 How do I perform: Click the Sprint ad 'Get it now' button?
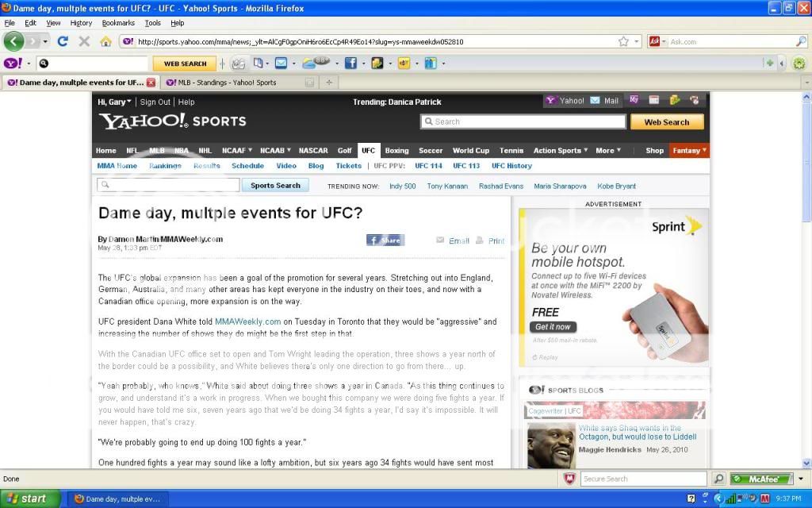coord(553,327)
